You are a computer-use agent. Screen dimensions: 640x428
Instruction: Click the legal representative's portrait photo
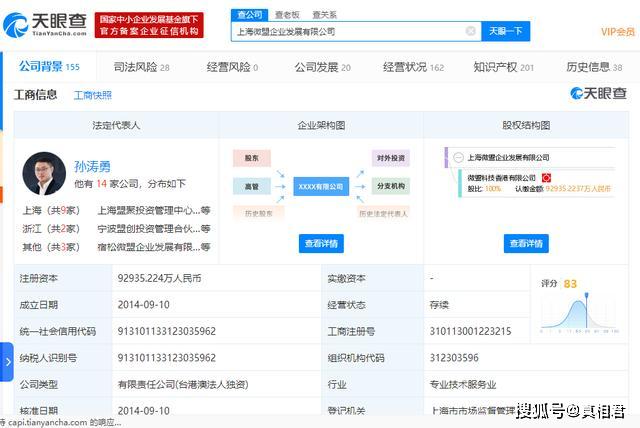click(44, 173)
